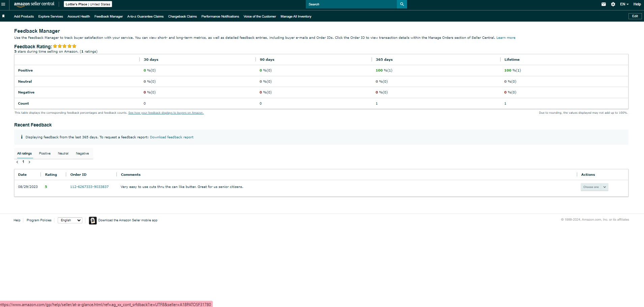
Task: Switch the Lottie's Place United States marketplace
Action: [88, 4]
